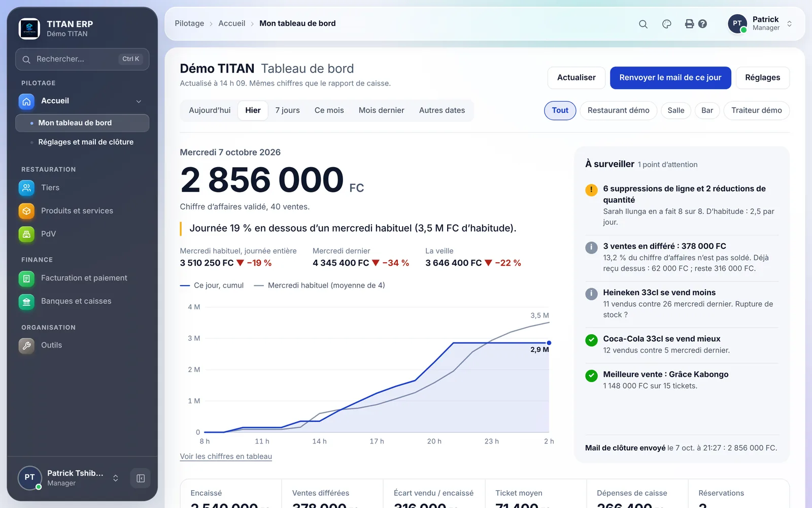Open the Réglages button
The width and height of the screenshot is (812, 508).
click(x=762, y=78)
